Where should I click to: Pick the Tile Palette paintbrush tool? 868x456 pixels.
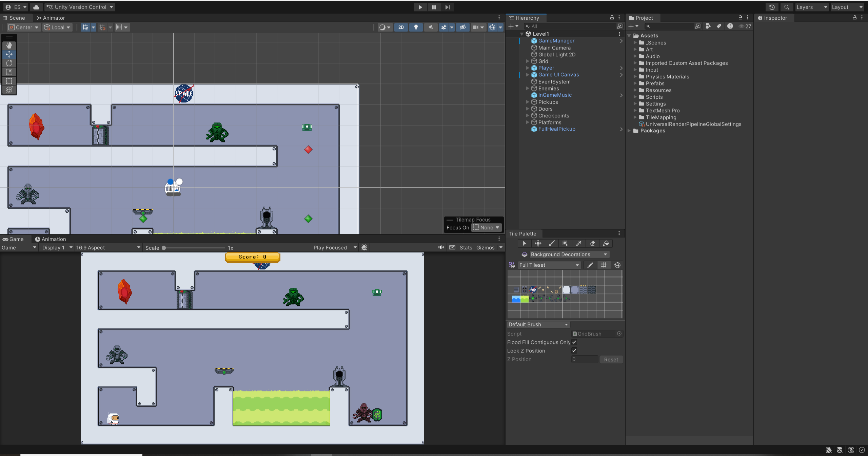pyautogui.click(x=552, y=243)
